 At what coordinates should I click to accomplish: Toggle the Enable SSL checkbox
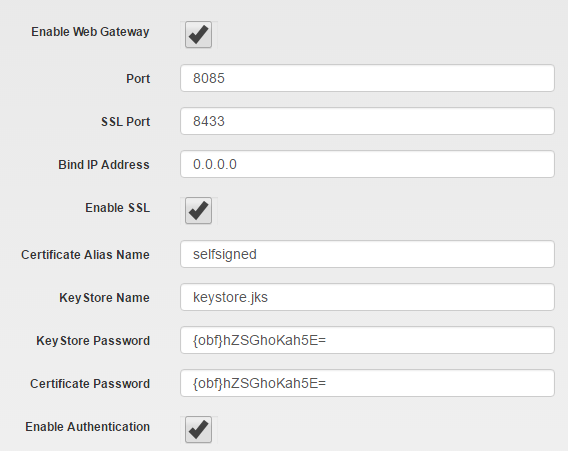198,210
